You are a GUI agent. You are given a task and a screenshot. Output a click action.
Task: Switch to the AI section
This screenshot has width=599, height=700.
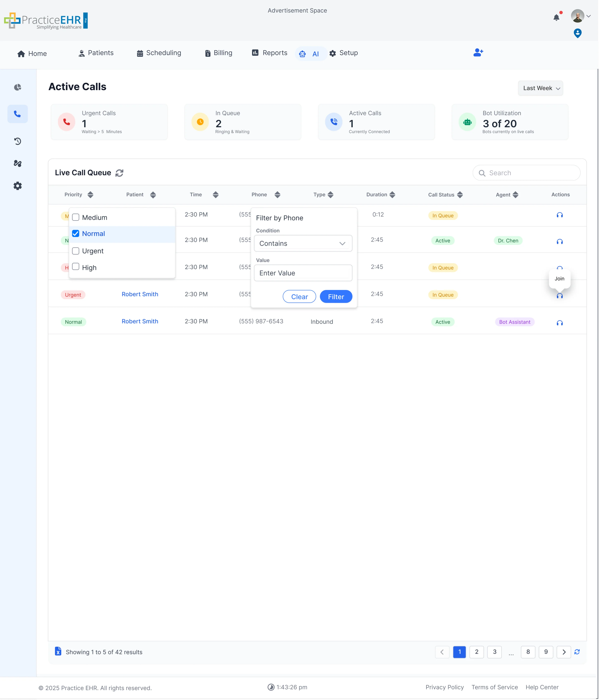[310, 53]
